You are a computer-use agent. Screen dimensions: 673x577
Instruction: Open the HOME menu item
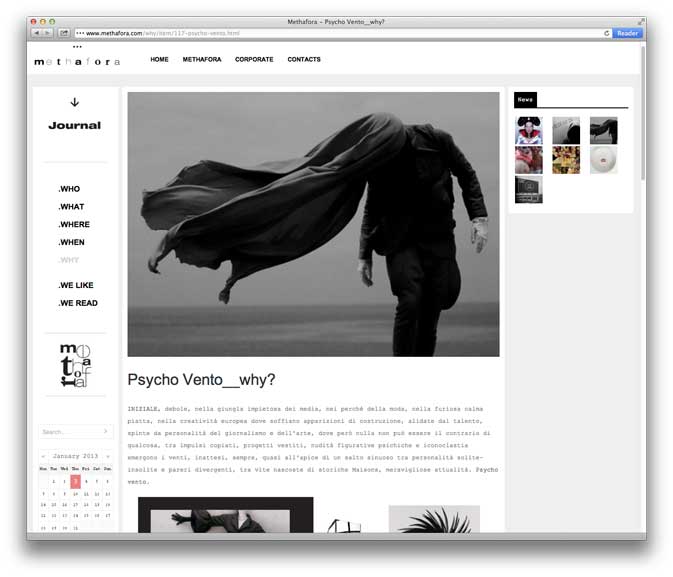tap(159, 59)
